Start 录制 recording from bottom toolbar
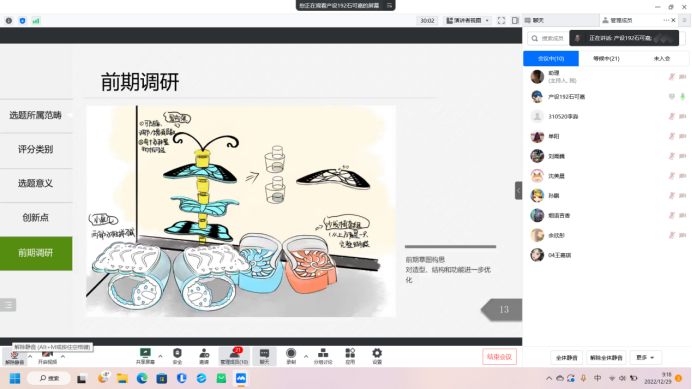 click(291, 356)
